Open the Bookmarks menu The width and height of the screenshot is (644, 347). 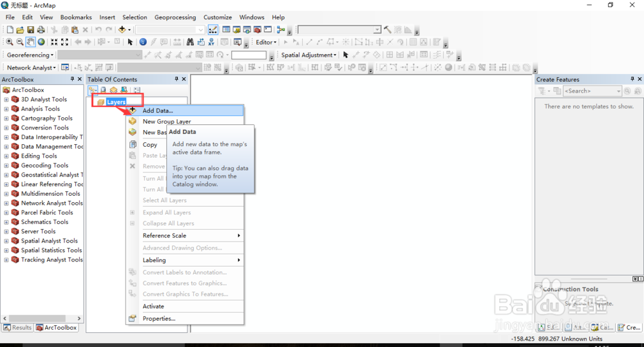(76, 17)
